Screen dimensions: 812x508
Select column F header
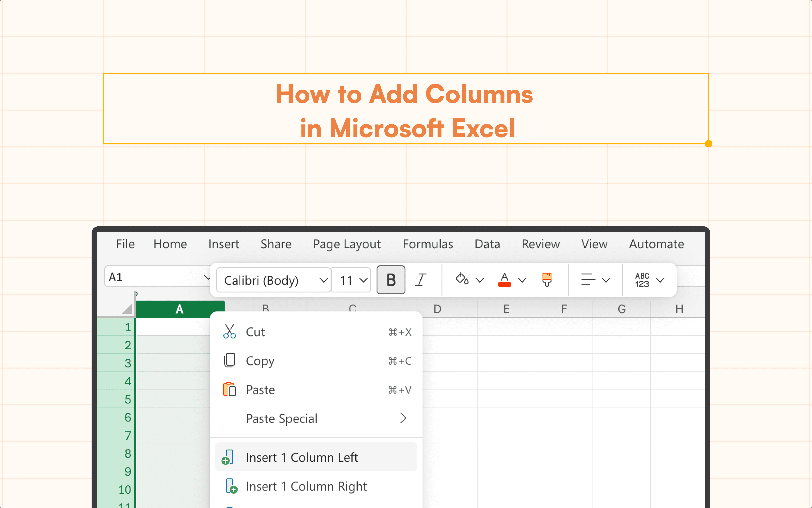(564, 309)
